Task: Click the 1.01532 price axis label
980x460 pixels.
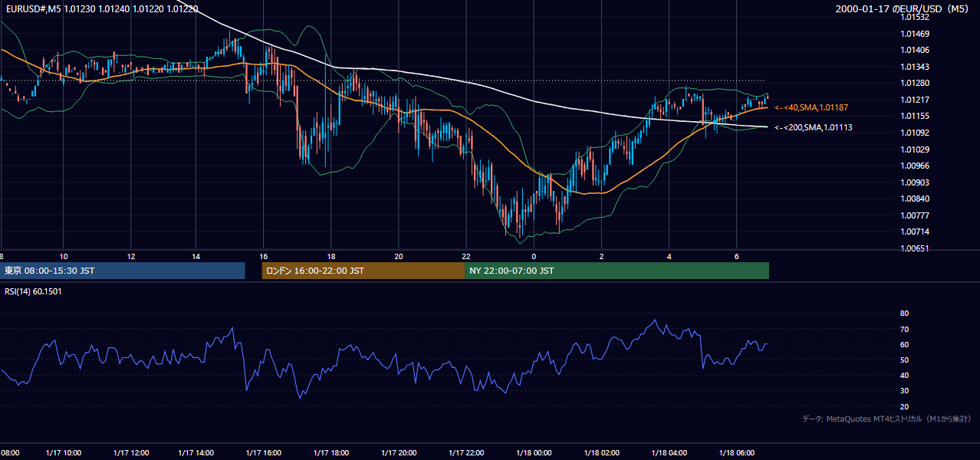Action: [915, 18]
